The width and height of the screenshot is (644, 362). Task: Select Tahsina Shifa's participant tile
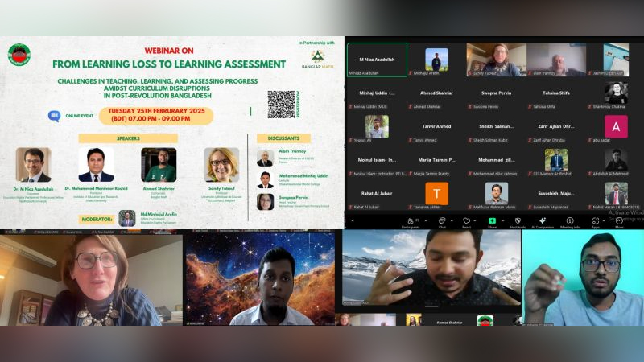pyautogui.click(x=556, y=93)
